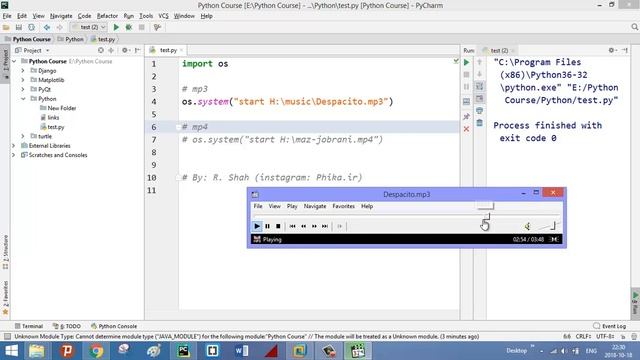
Task: Pause playback in the Despacito.mp3 player
Action: point(267,226)
